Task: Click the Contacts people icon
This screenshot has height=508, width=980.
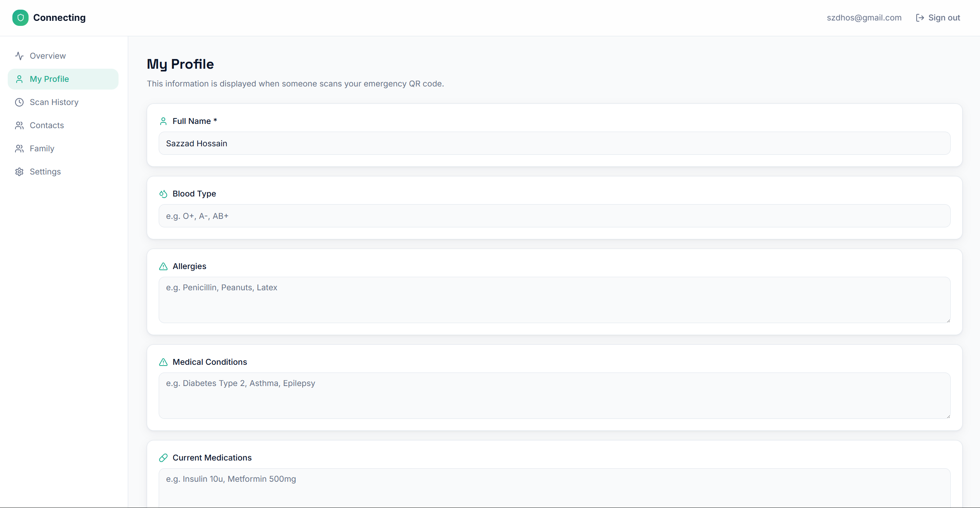Action: point(19,125)
